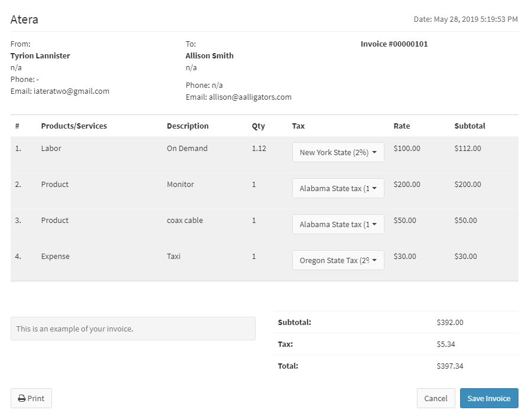Click the Qty column header
The image size is (525, 420).
[259, 126]
